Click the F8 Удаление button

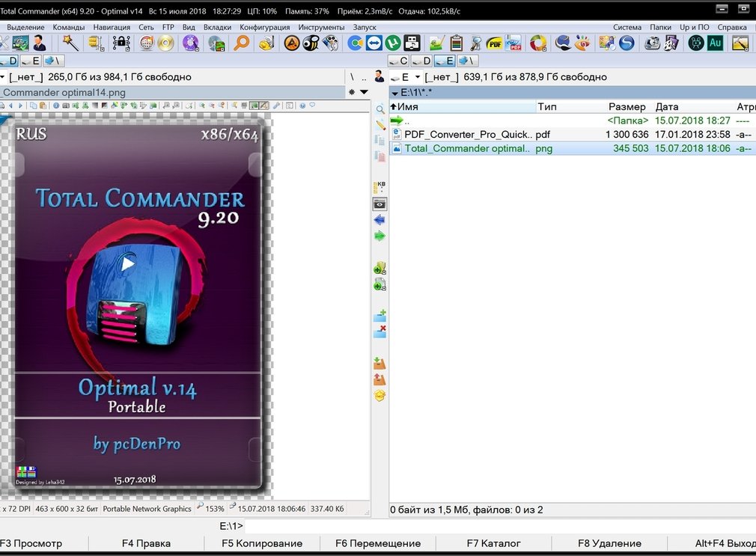point(609,543)
